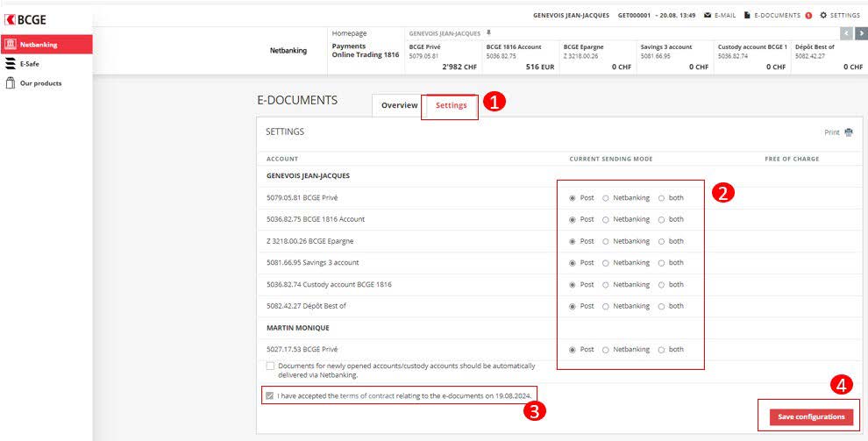The height and width of the screenshot is (441, 868).
Task: Select the BCGE Privé account tile
Action: pos(444,57)
